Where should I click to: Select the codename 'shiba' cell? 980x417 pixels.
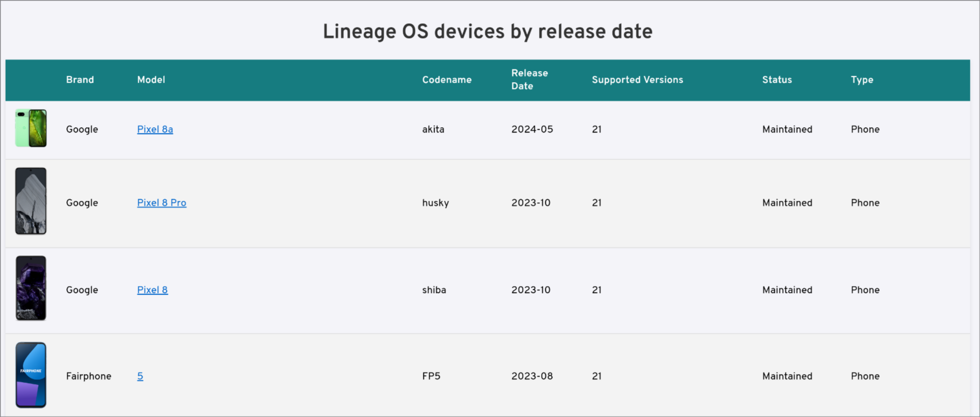coord(434,290)
